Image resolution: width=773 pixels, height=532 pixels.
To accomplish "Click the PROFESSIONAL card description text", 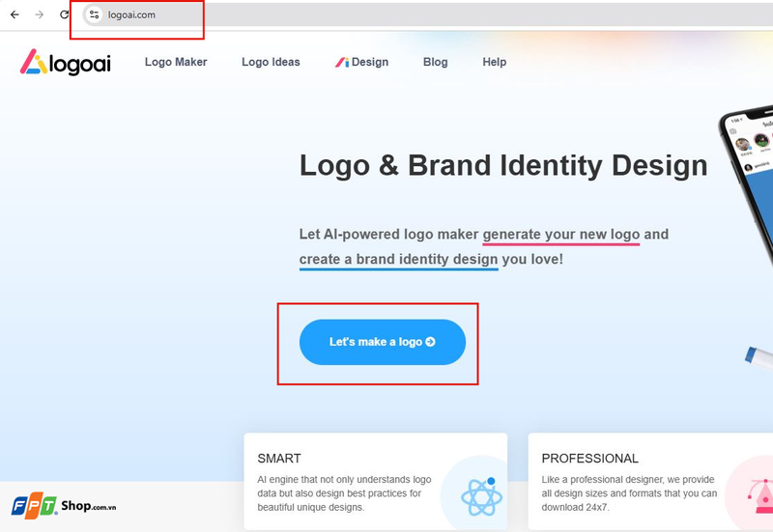I will [629, 493].
